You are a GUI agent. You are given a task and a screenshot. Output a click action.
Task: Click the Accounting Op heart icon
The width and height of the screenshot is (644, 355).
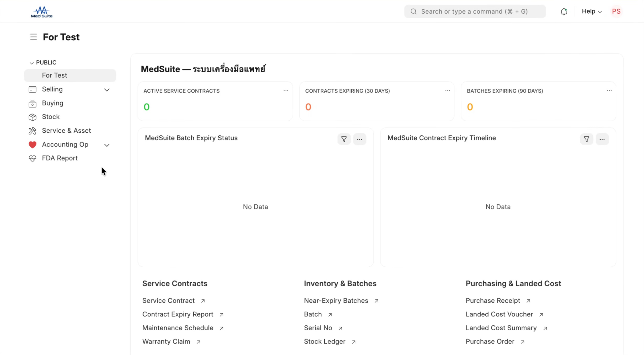33,144
